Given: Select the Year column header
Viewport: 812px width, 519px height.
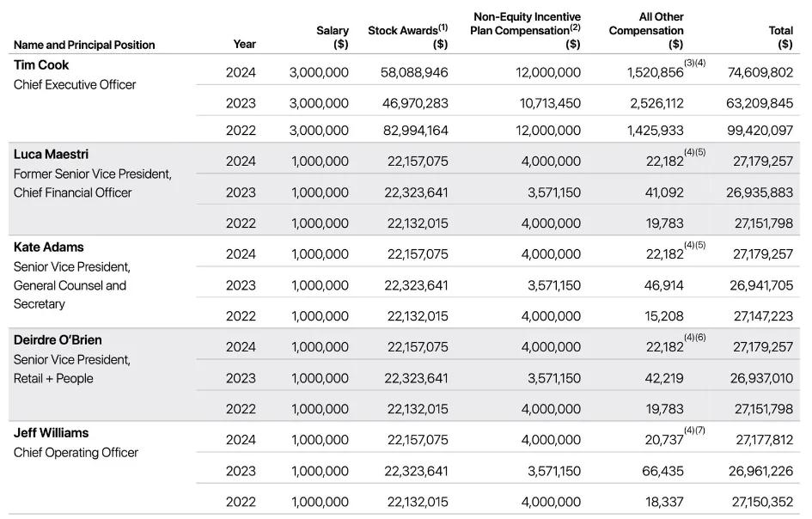Looking at the screenshot, I should point(242,45).
